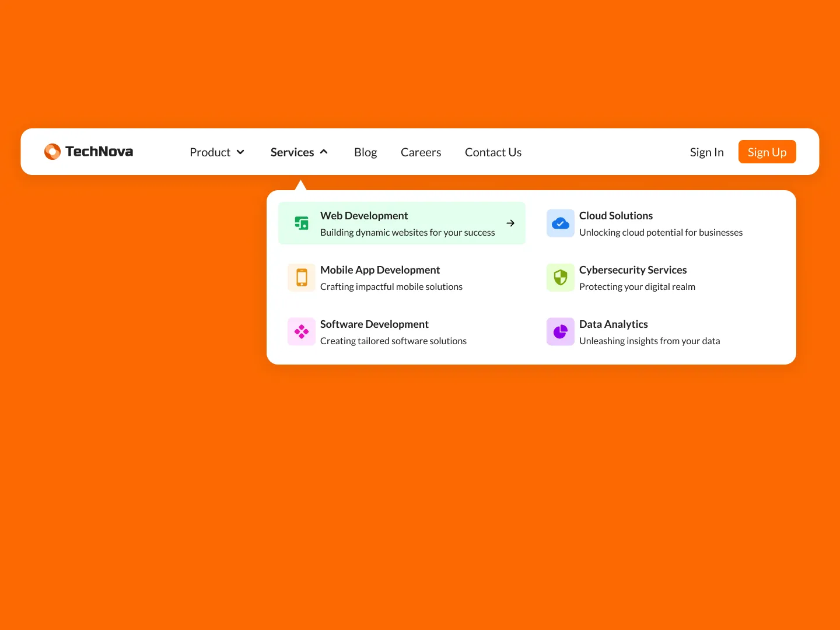Screen dimensions: 840x630
Task: Select the Software Development icon
Action: [302, 331]
